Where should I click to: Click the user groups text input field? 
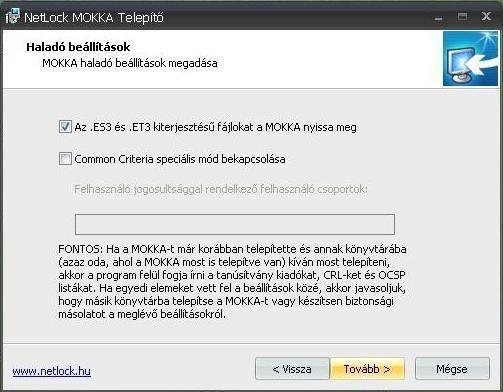[x=235, y=224]
